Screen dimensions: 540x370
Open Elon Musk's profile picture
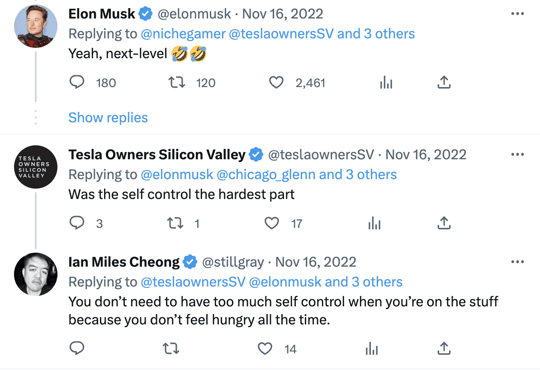[35, 26]
